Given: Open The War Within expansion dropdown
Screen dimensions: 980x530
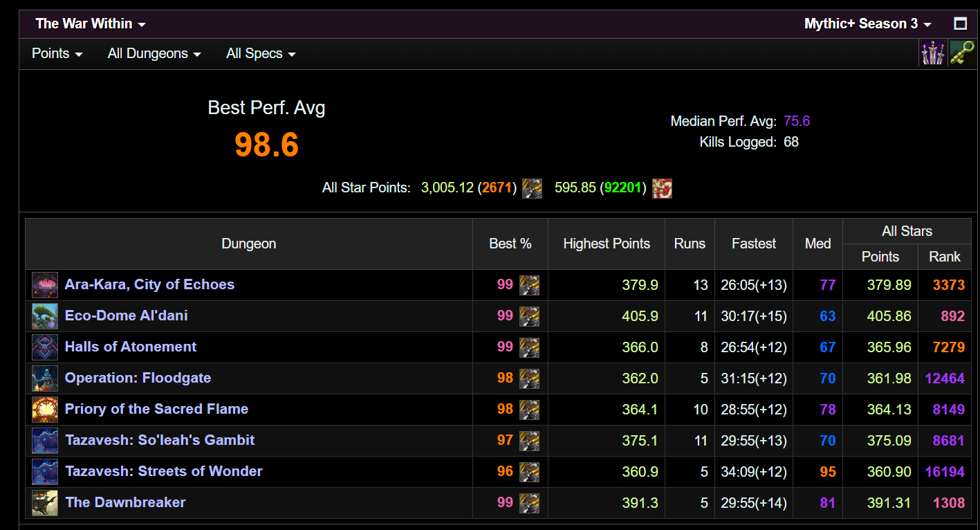Looking at the screenshot, I should click(x=91, y=24).
